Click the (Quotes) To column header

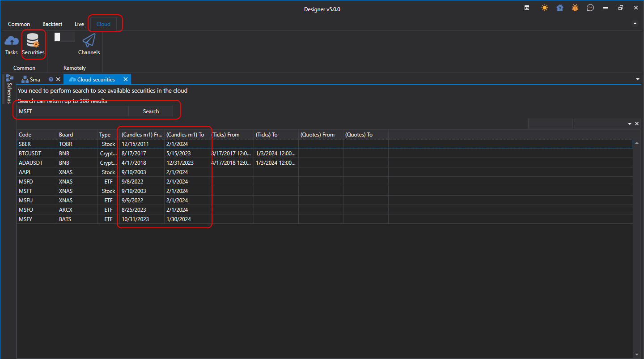pos(365,134)
